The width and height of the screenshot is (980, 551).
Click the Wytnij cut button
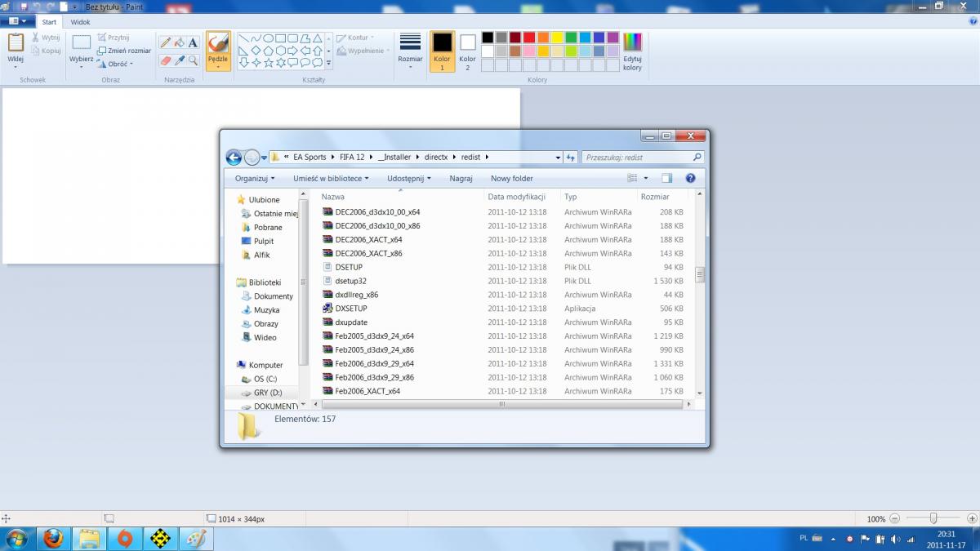pos(46,38)
